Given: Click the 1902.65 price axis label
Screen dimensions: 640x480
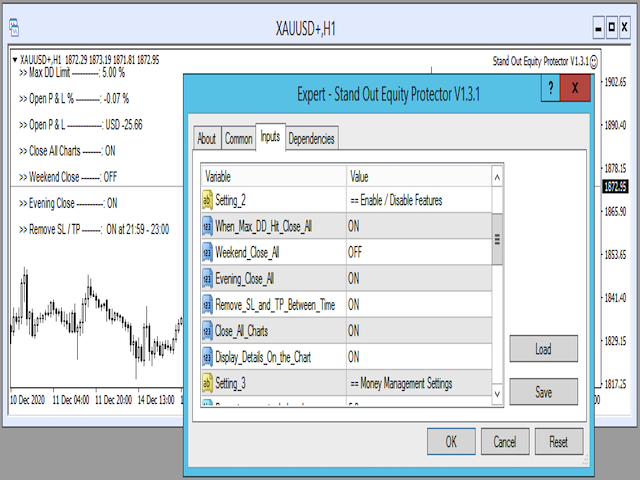Looking at the screenshot, I should pos(615,82).
